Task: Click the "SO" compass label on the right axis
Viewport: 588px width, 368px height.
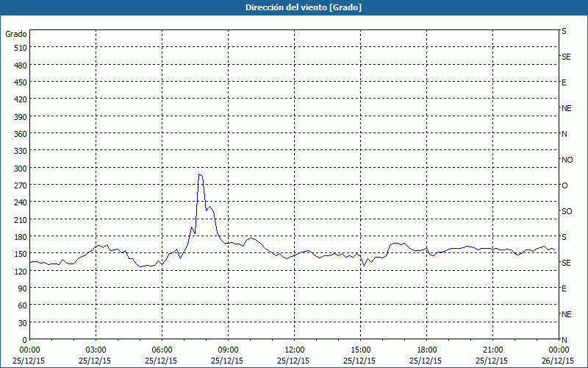Action: [567, 211]
